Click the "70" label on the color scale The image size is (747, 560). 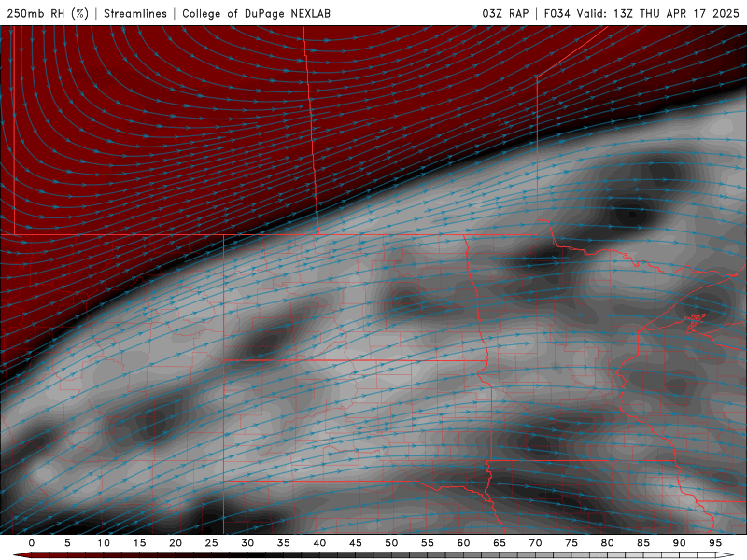[535, 543]
